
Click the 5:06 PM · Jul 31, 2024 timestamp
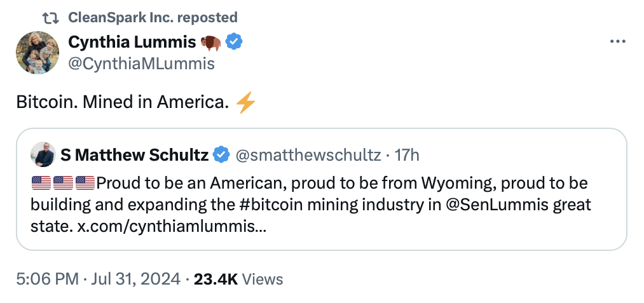(99, 279)
